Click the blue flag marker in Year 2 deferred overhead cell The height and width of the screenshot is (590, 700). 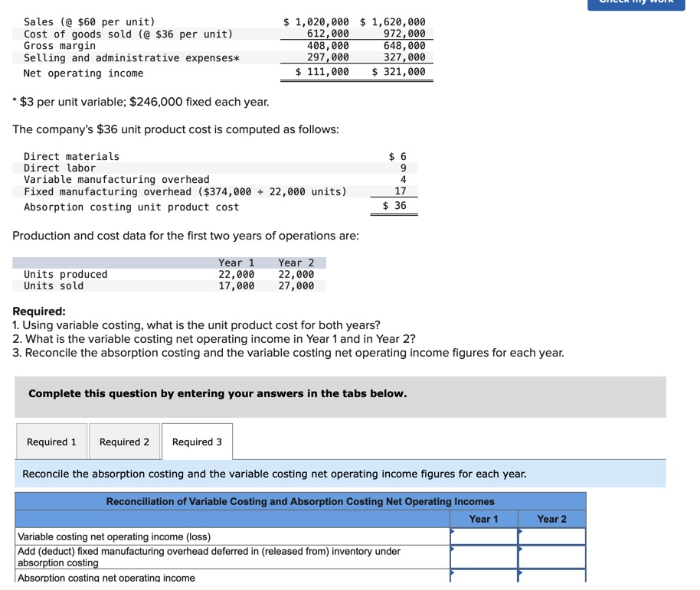point(522,549)
